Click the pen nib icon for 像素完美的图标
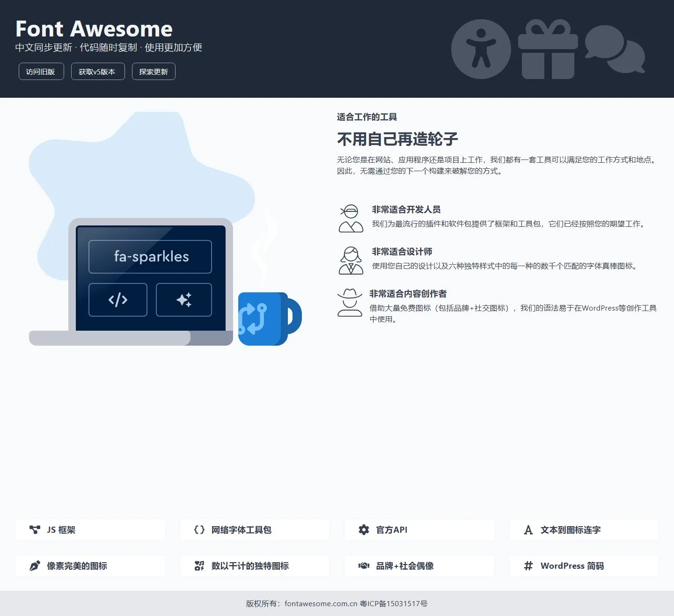Image resolution: width=674 pixels, height=616 pixels. click(x=35, y=566)
